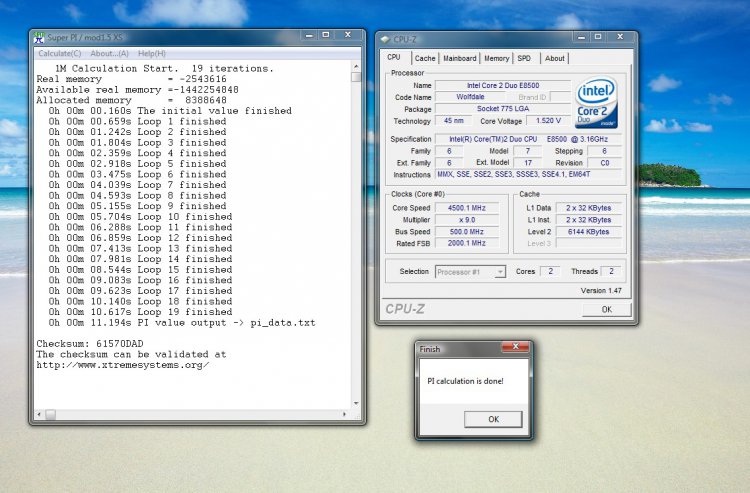Switch to the Mainboard tab in CPU-Z
Screen dimensions: 750x493
tap(460, 58)
